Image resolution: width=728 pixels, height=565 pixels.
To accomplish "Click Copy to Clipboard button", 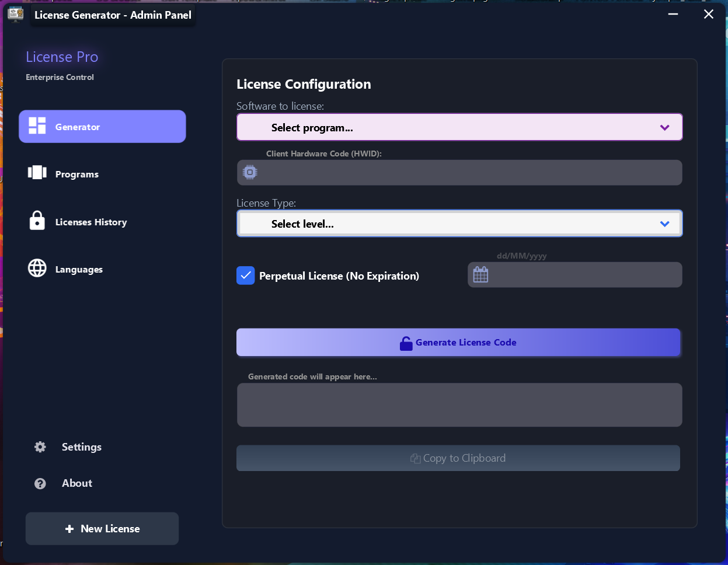I will tap(458, 458).
